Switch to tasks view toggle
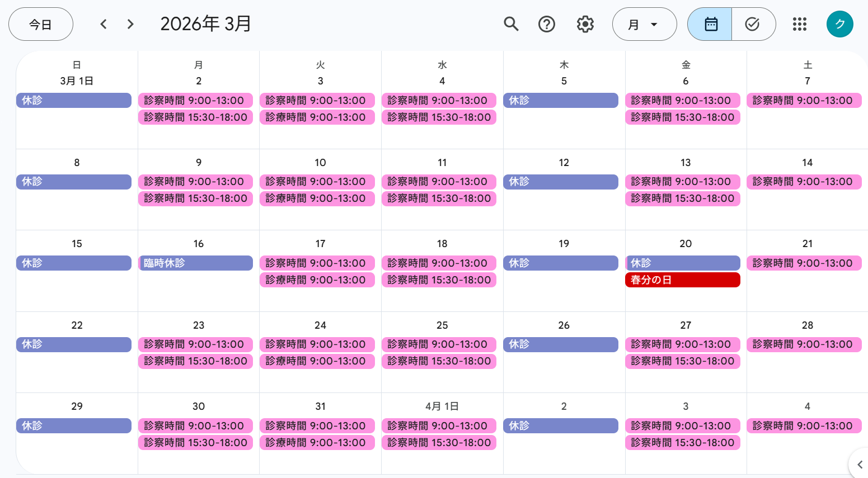 (x=753, y=24)
